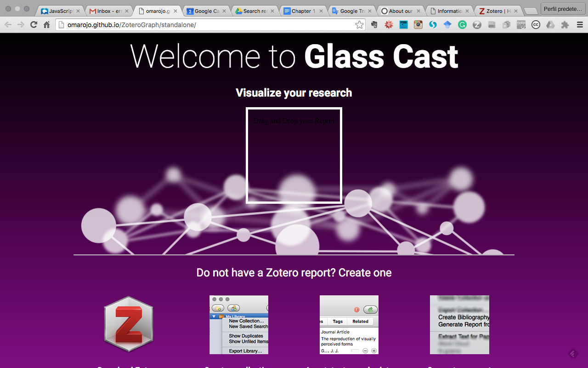Open the grey Z circle extension

pyautogui.click(x=477, y=25)
